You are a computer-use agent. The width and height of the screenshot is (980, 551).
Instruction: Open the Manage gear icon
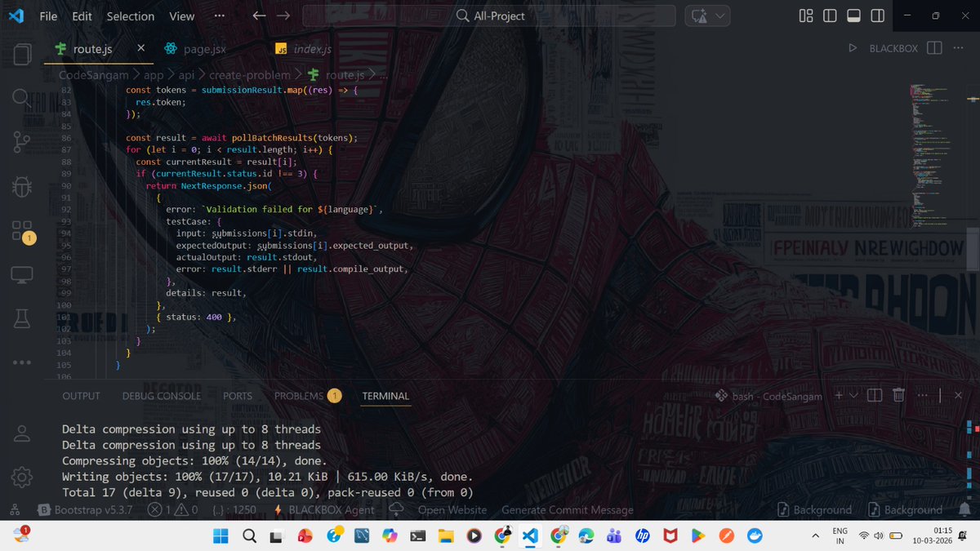coord(22,477)
